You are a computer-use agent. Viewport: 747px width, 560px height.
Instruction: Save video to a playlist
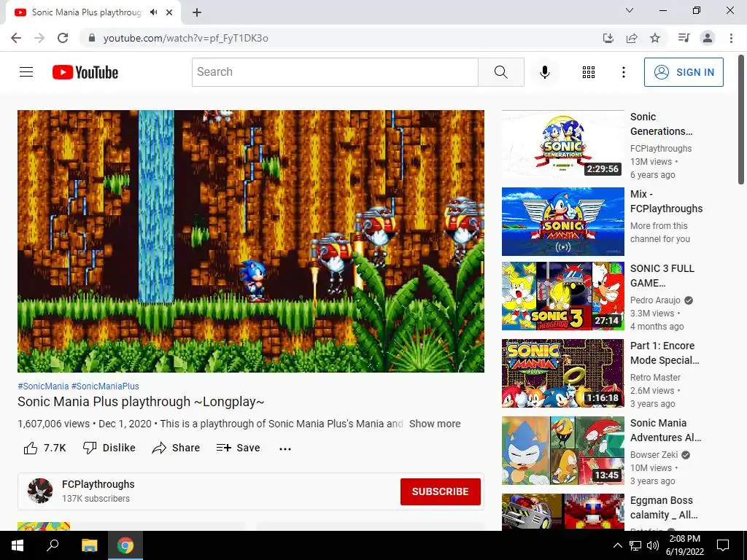pos(238,448)
